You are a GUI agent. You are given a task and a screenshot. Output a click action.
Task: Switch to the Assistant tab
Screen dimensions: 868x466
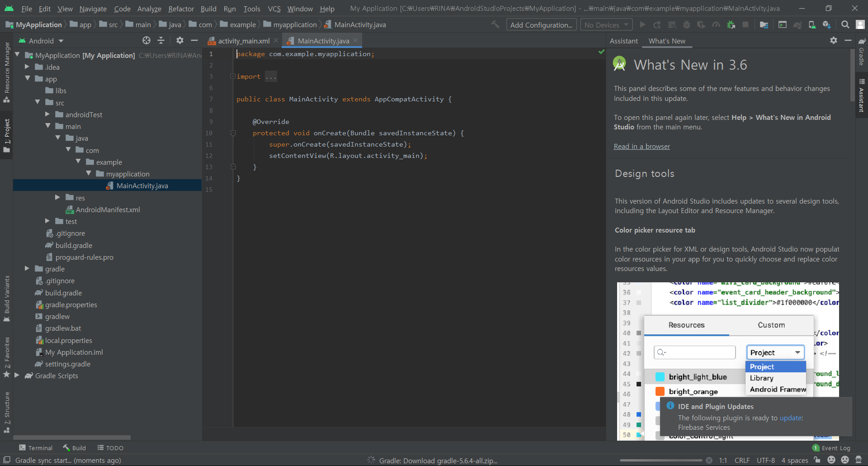coord(623,41)
